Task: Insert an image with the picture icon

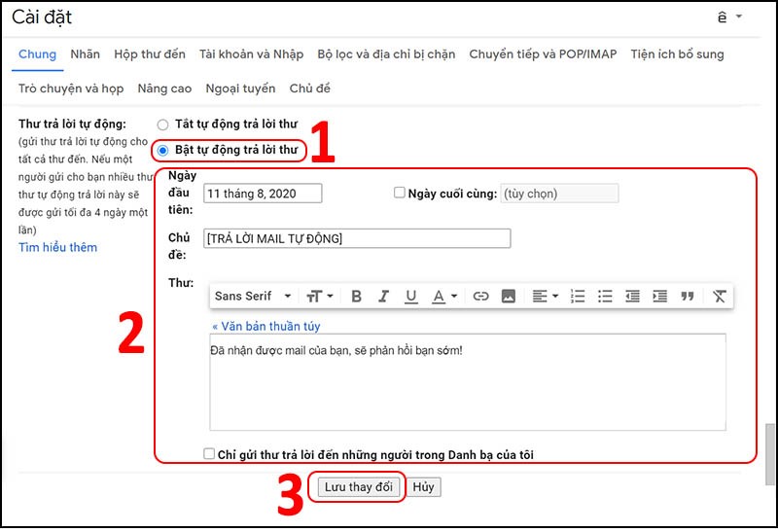Action: [x=508, y=297]
